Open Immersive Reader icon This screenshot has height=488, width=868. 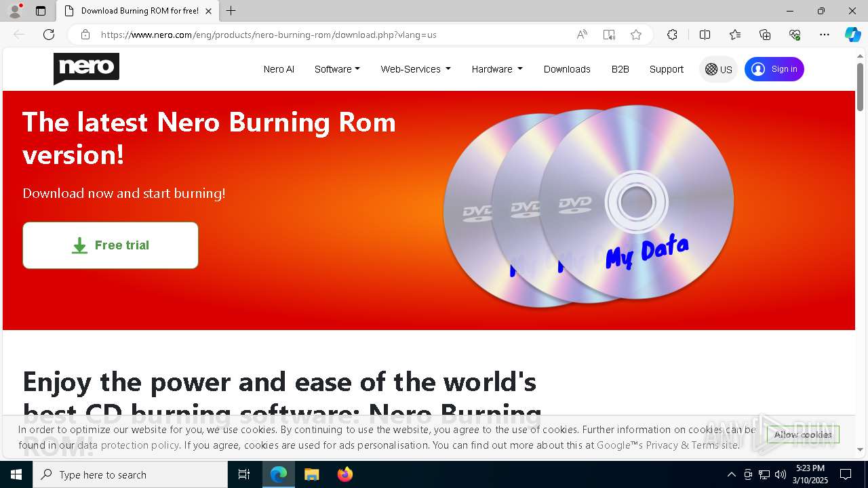609,35
